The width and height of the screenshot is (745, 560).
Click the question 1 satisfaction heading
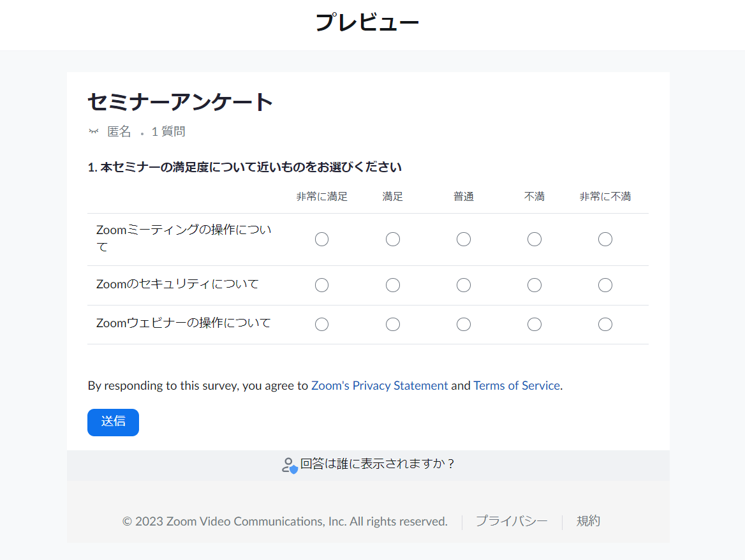(245, 167)
